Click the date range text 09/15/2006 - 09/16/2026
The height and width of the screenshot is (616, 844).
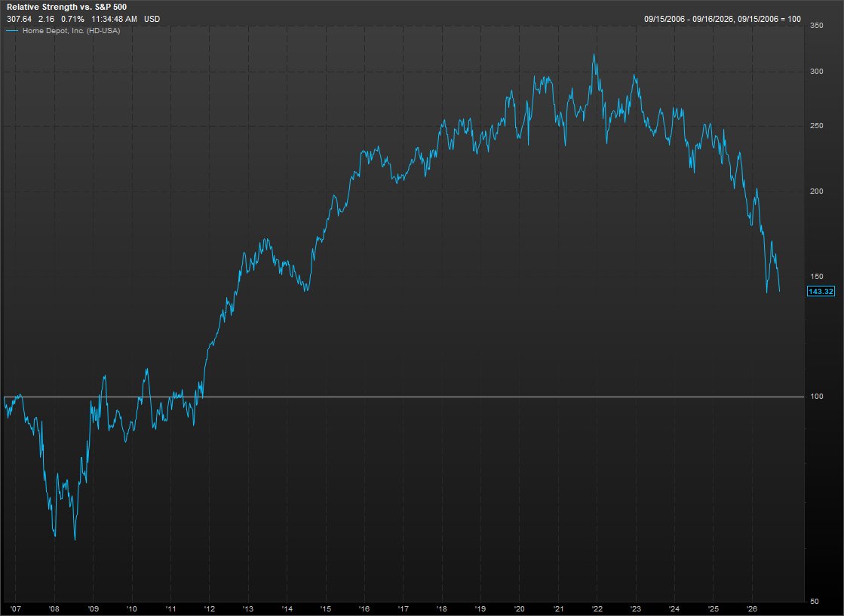689,19
